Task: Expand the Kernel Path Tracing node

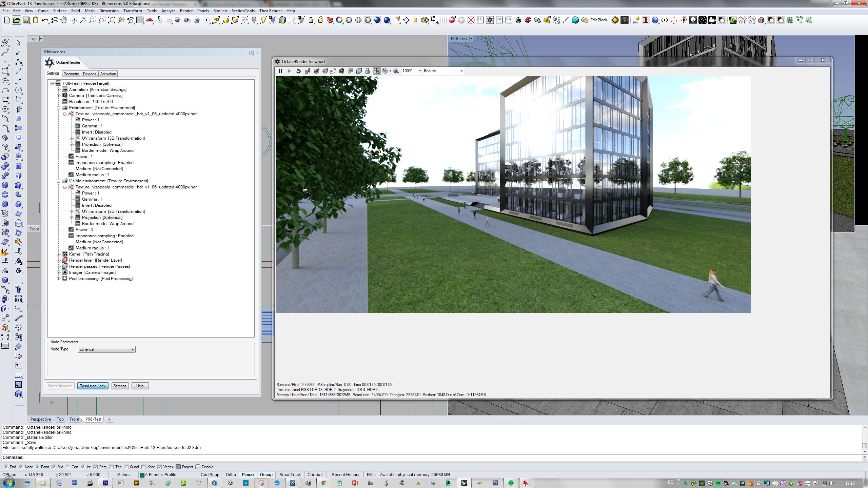Action: click(58, 254)
